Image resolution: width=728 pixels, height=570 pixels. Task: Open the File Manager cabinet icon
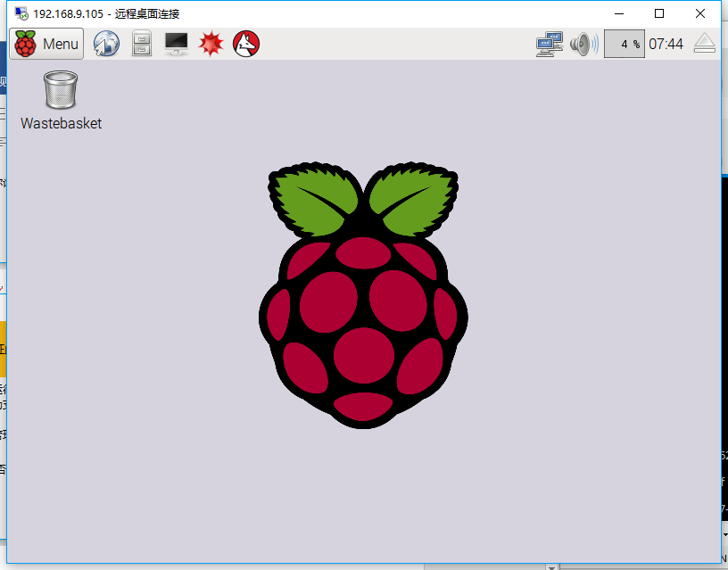pyautogui.click(x=142, y=44)
